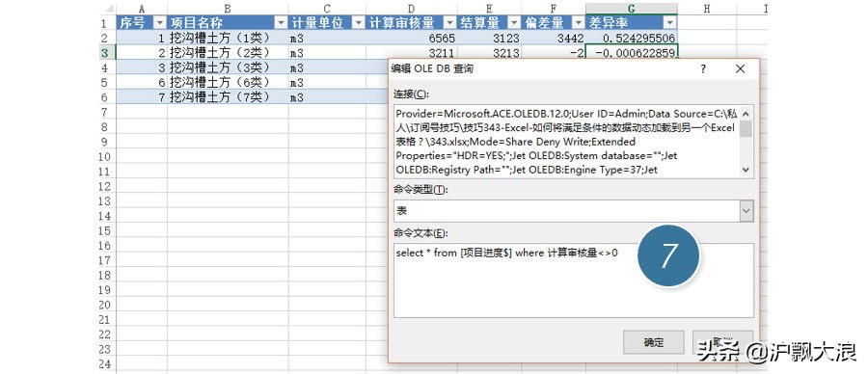The width and height of the screenshot is (868, 374).
Task: Open the 计量单位 column filter dropdown
Action: tap(358, 23)
